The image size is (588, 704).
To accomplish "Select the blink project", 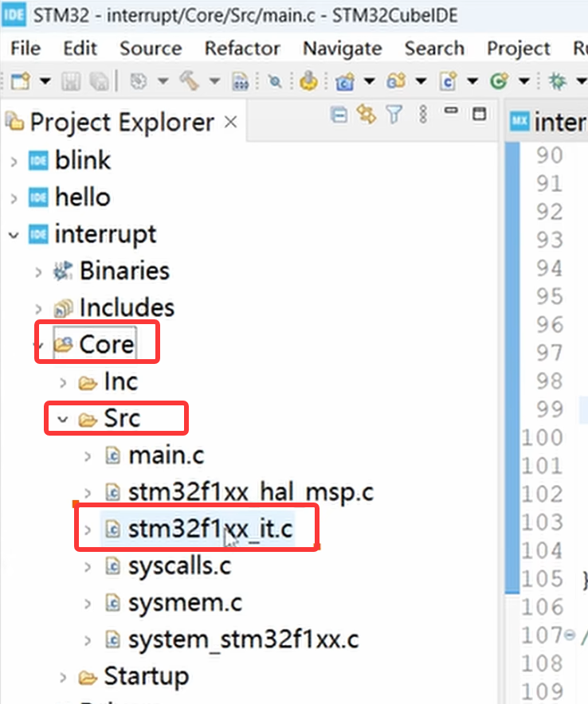I will (x=83, y=160).
